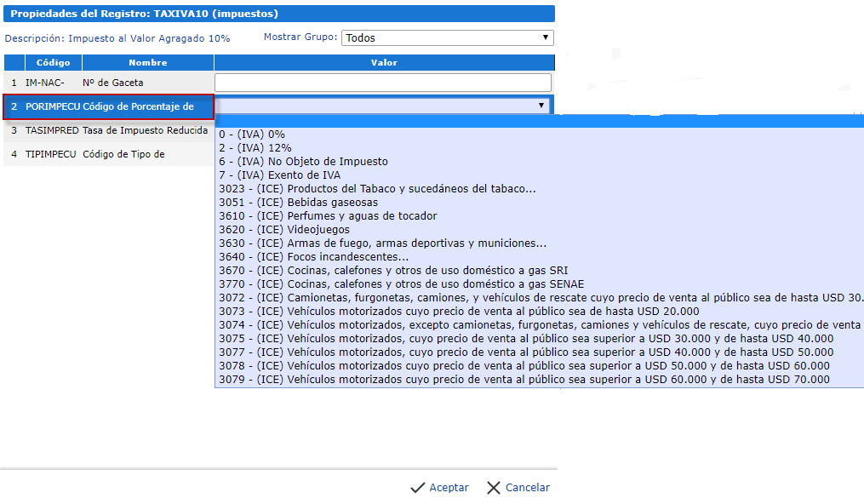Click Nº de Gaceta name cell
The width and height of the screenshot is (864, 504).
point(113,83)
